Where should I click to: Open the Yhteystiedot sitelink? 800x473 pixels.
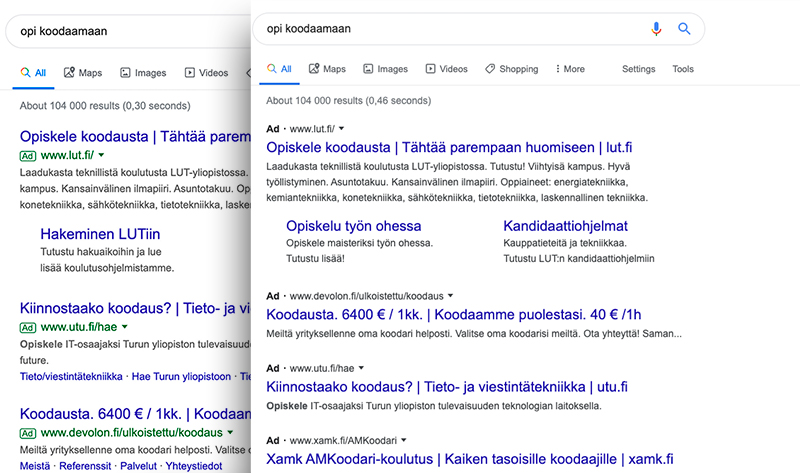coord(193,466)
